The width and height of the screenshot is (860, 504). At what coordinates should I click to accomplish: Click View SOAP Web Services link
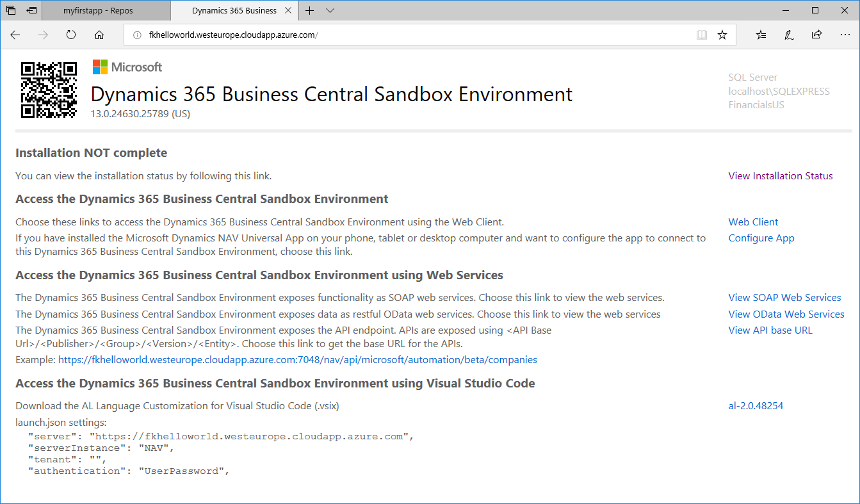click(784, 298)
